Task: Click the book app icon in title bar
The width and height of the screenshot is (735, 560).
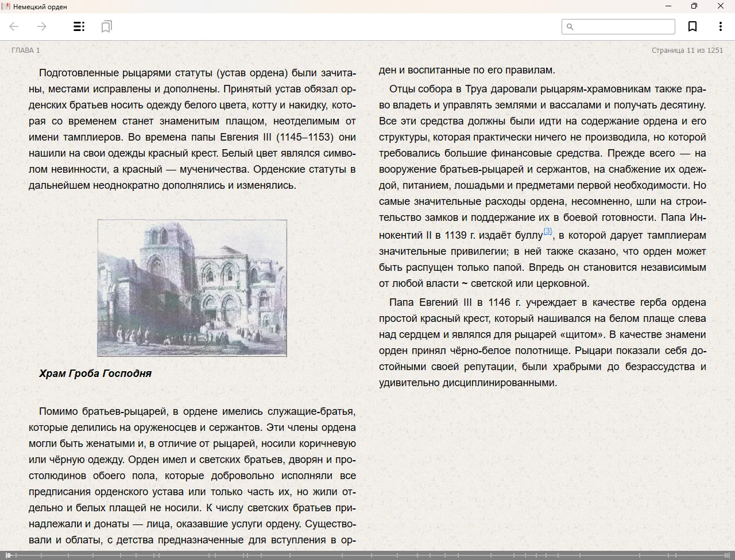Action: click(x=6, y=6)
